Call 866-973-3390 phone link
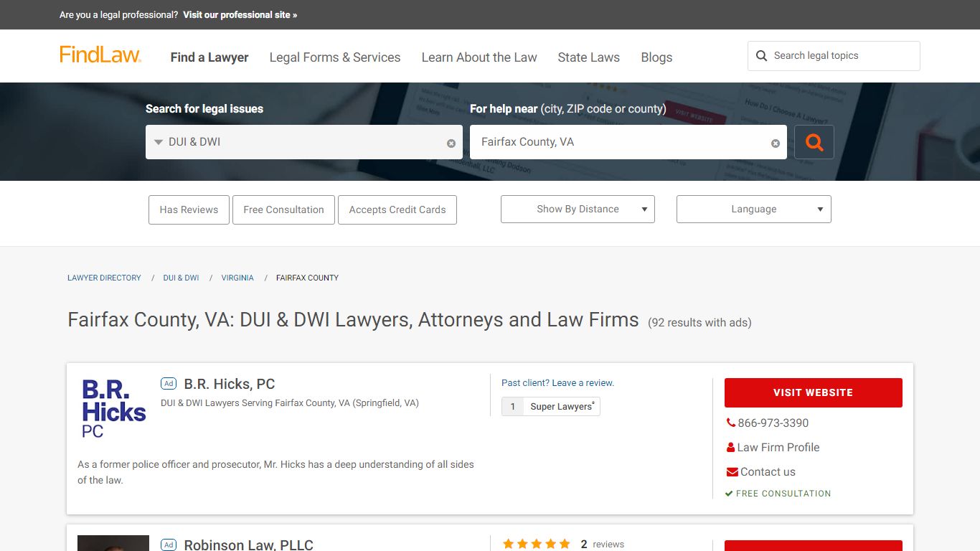Screen dimensions: 980x551 (x=773, y=423)
